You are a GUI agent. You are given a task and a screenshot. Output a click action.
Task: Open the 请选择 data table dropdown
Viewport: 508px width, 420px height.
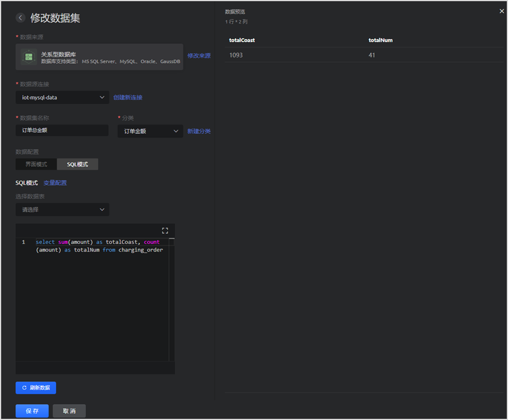pos(62,209)
